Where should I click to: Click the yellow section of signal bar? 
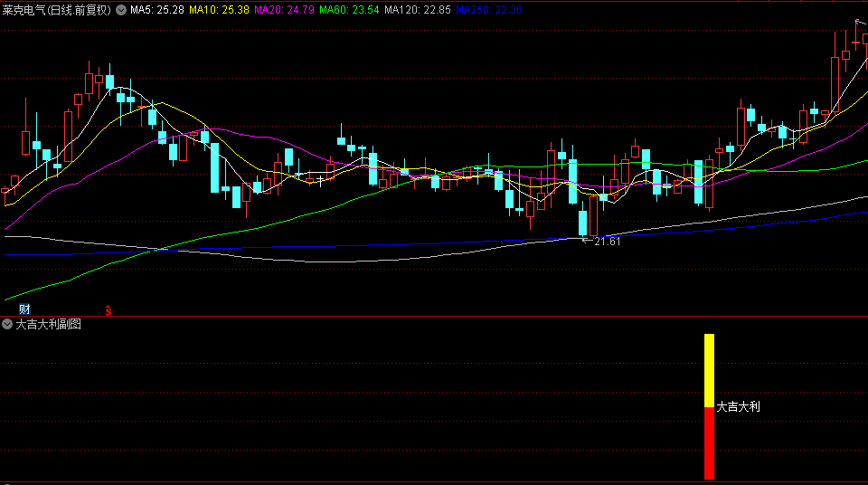[x=709, y=370]
